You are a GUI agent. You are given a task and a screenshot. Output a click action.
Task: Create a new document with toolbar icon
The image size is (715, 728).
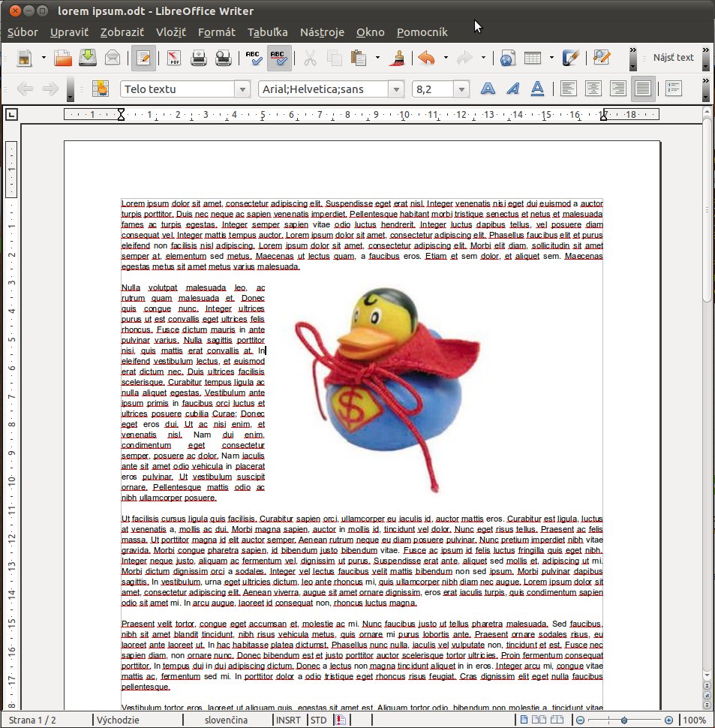pyautogui.click(x=25, y=58)
